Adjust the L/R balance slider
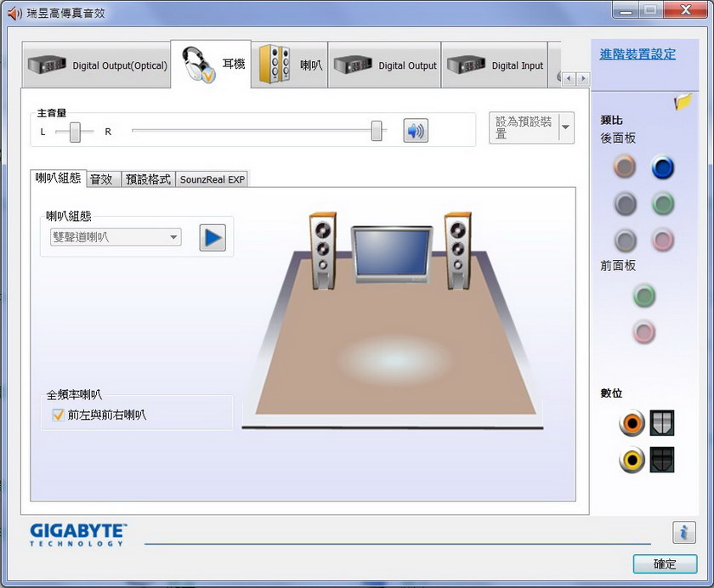The height and width of the screenshot is (588, 714). 75,132
